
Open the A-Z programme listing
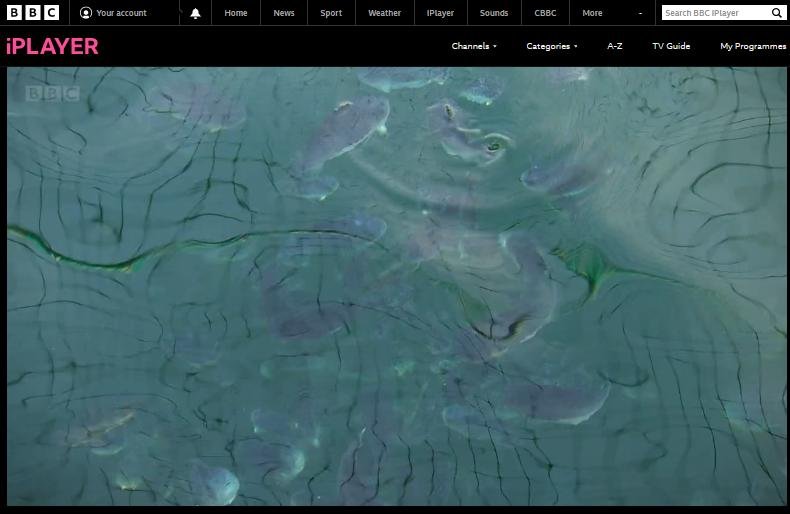(x=615, y=46)
